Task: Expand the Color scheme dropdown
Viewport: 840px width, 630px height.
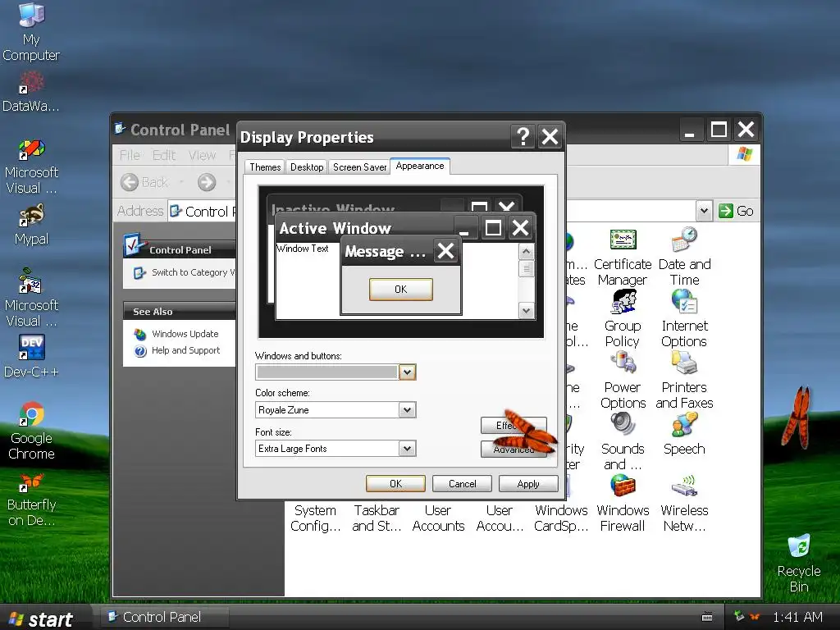Action: tap(407, 410)
